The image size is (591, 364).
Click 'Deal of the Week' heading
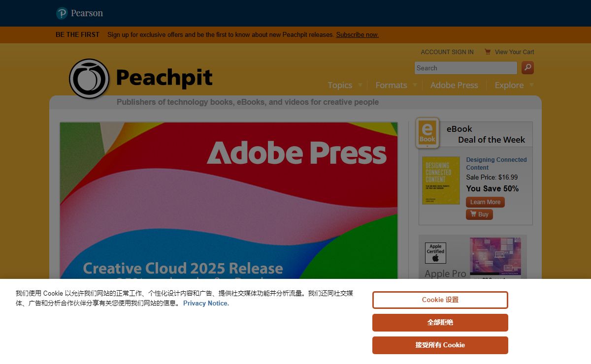492,140
